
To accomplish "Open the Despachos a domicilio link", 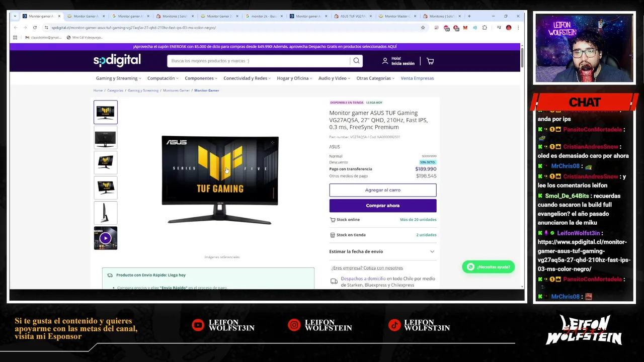I will [363, 279].
